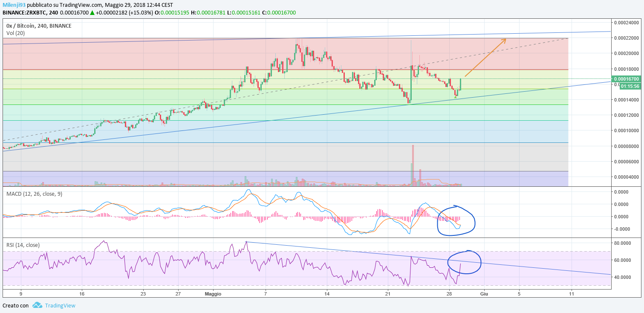The image size is (644, 313).
Task: Click the close value C:0.00016700 in header
Action: (279, 13)
